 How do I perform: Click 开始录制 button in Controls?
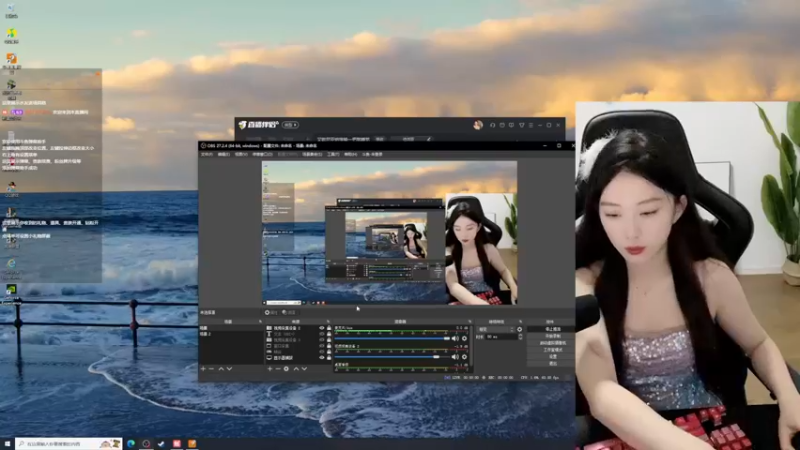[x=551, y=336]
